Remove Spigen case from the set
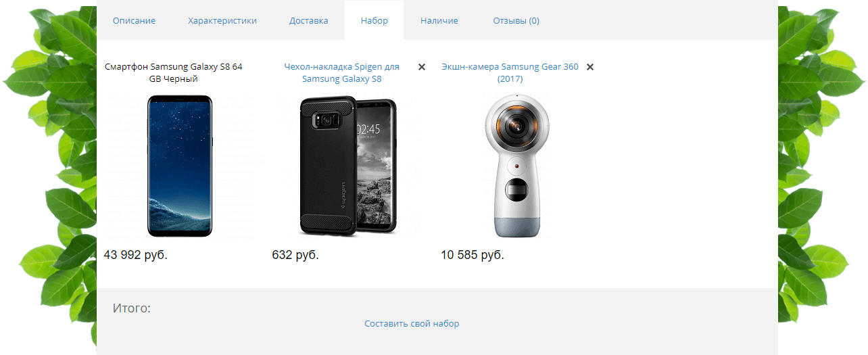Viewport: 868px width, 355px height. point(422,67)
